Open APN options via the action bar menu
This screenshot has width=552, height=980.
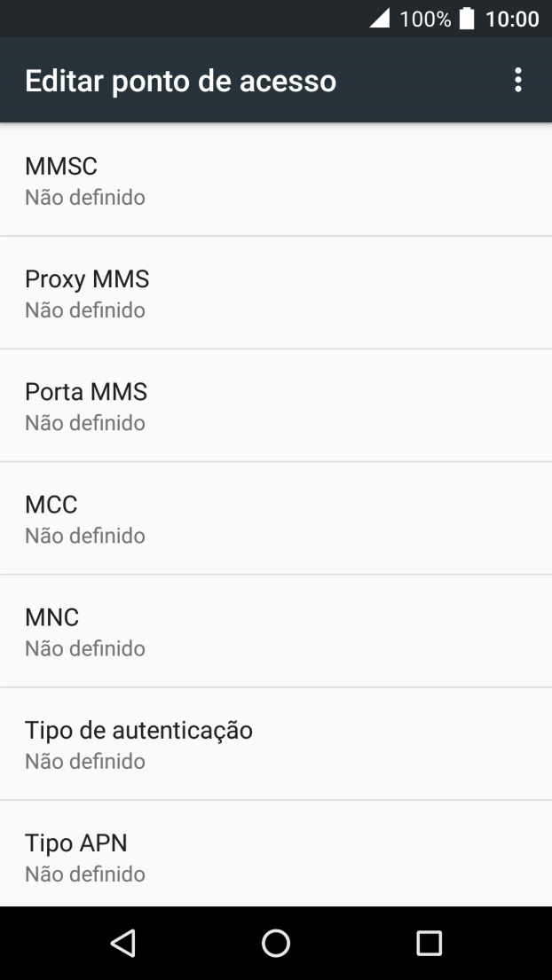point(519,80)
